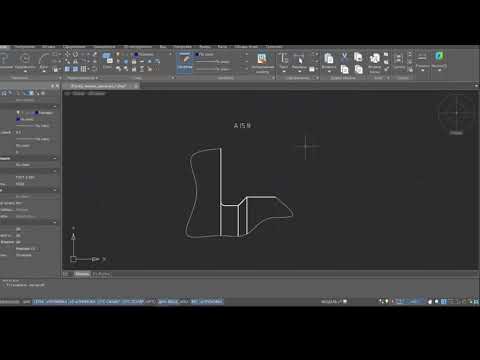Select the Text tool icon

pos(284,59)
